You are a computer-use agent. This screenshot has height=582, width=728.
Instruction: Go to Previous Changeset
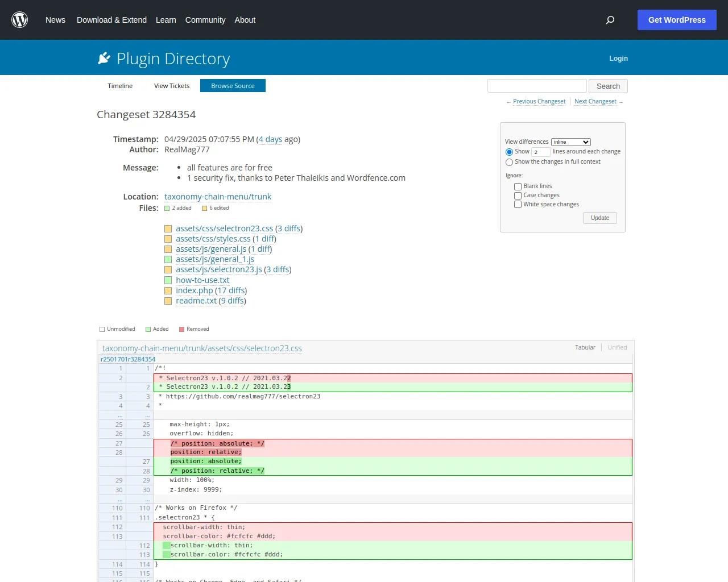[539, 102]
